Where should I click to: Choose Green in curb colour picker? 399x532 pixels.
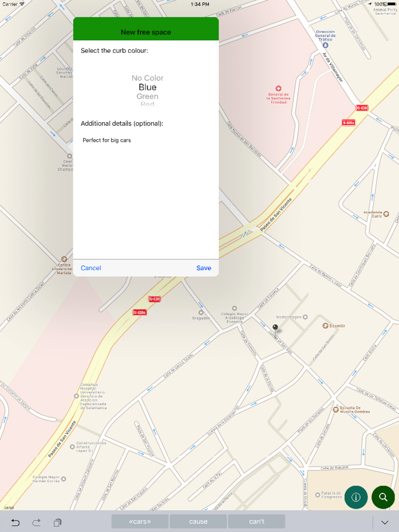tap(147, 96)
